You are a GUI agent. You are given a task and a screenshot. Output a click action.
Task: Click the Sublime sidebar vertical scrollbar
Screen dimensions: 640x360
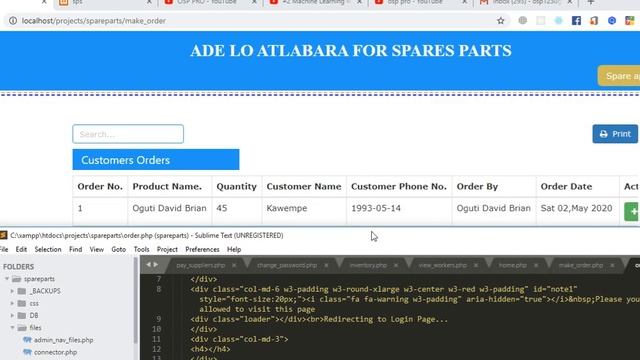136,300
